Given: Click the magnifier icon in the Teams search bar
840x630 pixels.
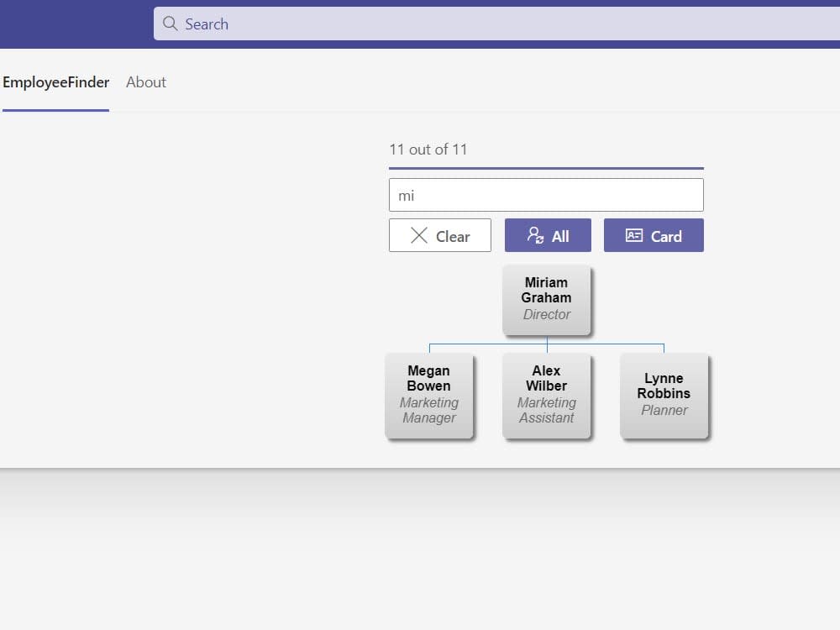Looking at the screenshot, I should click(x=170, y=24).
